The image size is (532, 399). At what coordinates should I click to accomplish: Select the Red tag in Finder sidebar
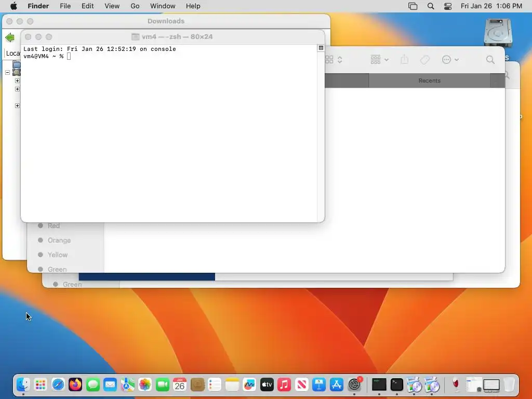click(54, 225)
